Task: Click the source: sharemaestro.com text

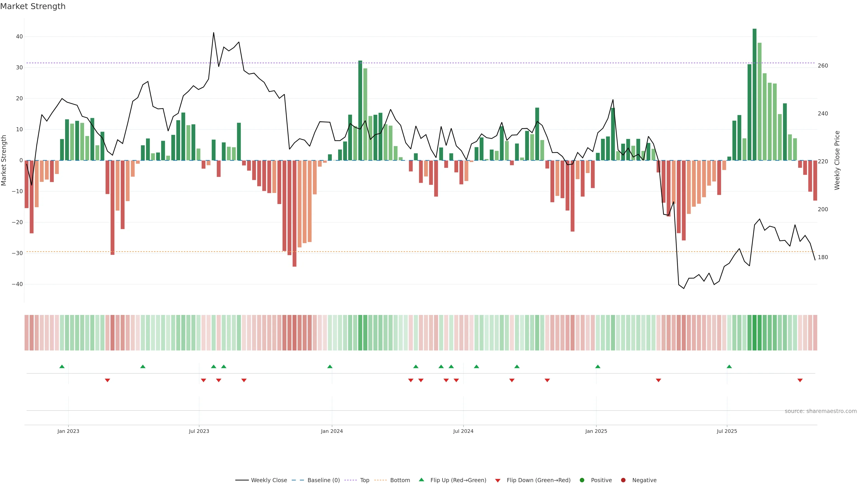Action: (821, 411)
